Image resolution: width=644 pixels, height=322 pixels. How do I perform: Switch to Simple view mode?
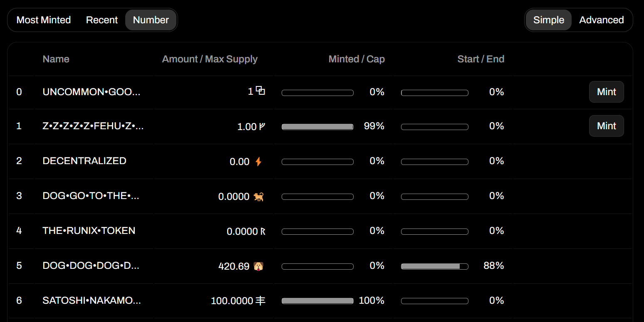549,20
